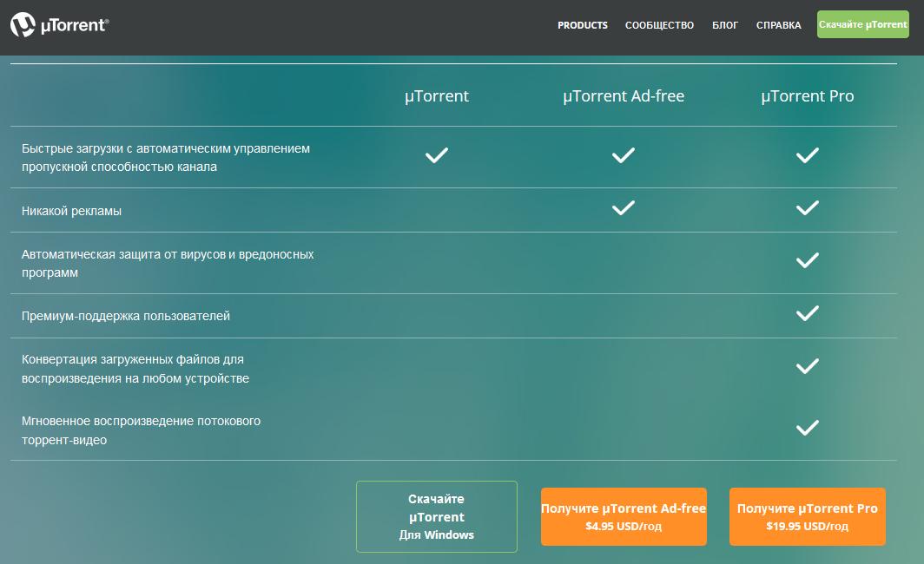Select the µTorrent Pro column heading
The height and width of the screenshot is (564, 924).
808,96
